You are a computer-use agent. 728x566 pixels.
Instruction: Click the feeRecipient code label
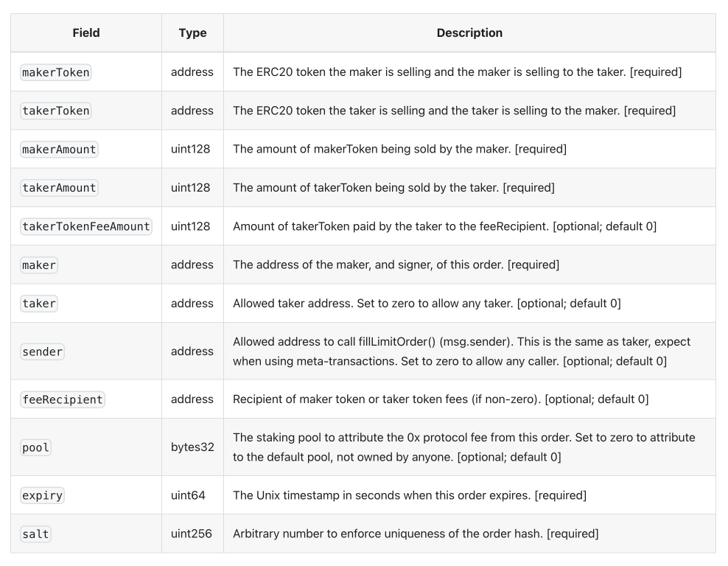pyautogui.click(x=63, y=399)
